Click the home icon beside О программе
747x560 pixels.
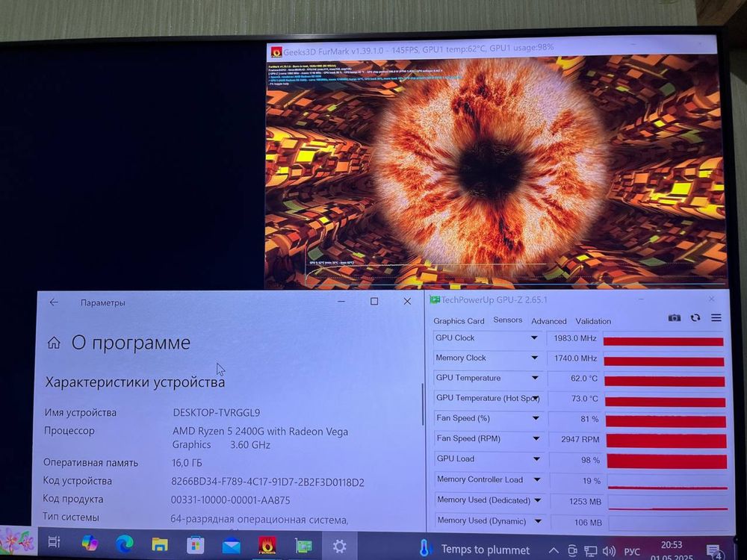pos(54,343)
